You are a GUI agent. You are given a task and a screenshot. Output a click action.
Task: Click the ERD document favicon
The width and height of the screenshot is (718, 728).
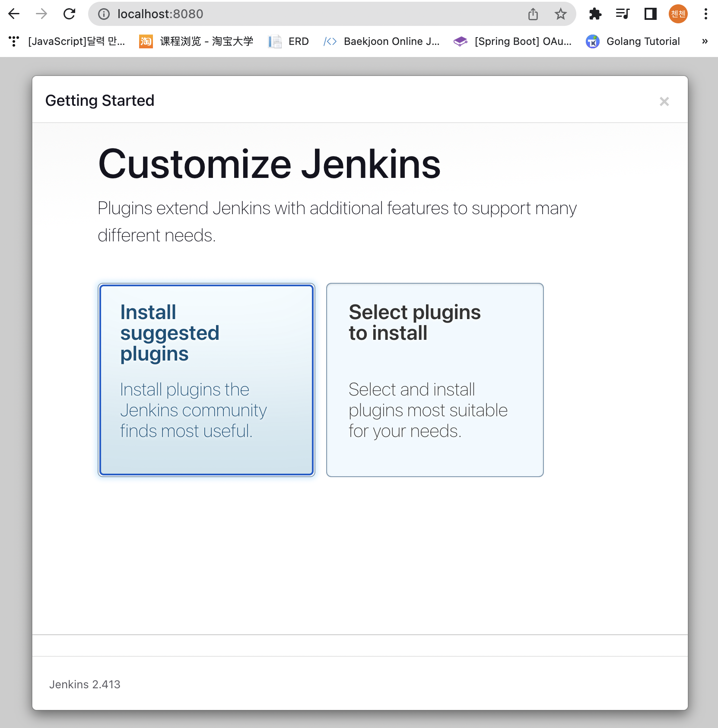click(x=275, y=41)
